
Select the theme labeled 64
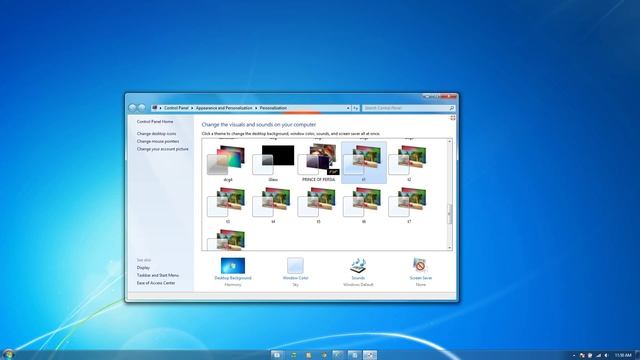click(x=273, y=204)
